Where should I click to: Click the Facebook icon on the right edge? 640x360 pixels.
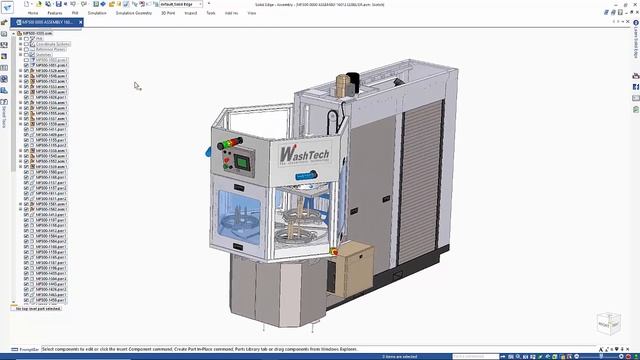(636, 87)
